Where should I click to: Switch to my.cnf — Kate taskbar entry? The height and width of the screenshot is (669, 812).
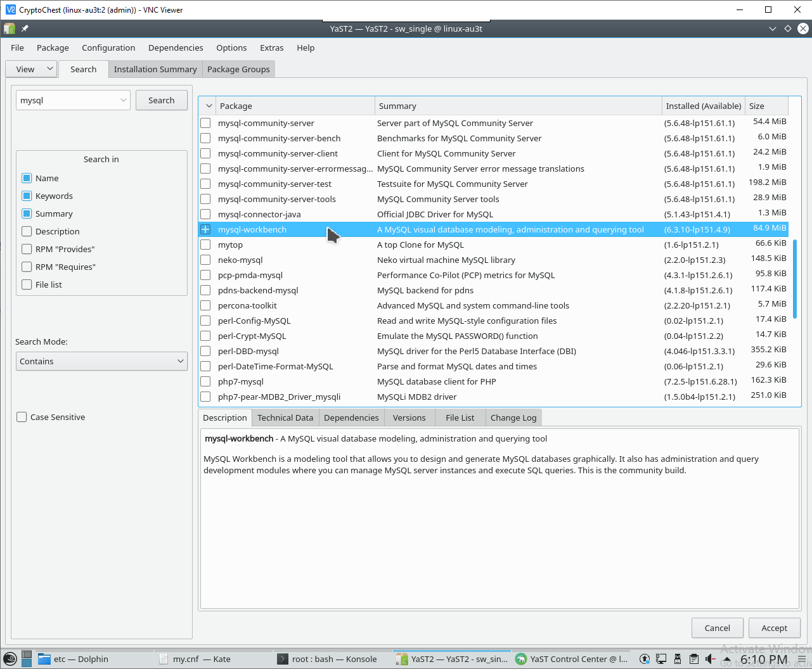click(214, 659)
